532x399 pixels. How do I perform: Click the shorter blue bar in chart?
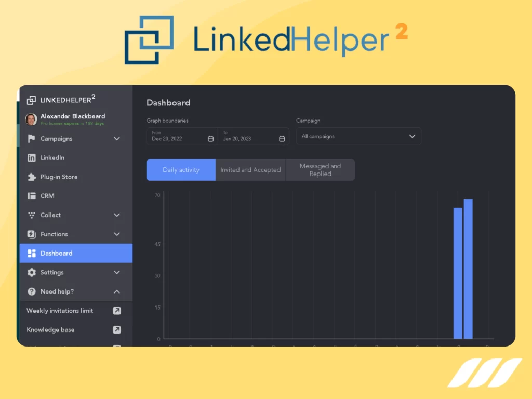click(x=458, y=273)
